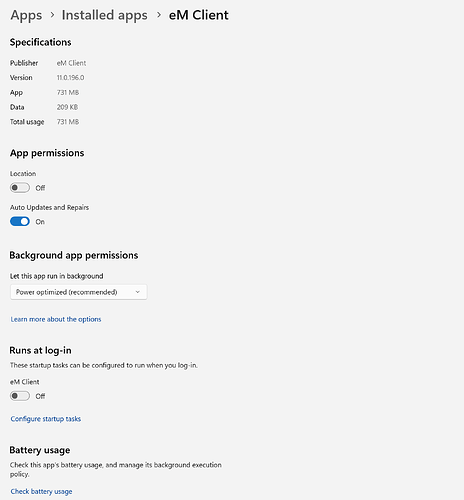Click chevron between Apps and Installed apps
The width and height of the screenshot is (464, 500).
[52, 15]
